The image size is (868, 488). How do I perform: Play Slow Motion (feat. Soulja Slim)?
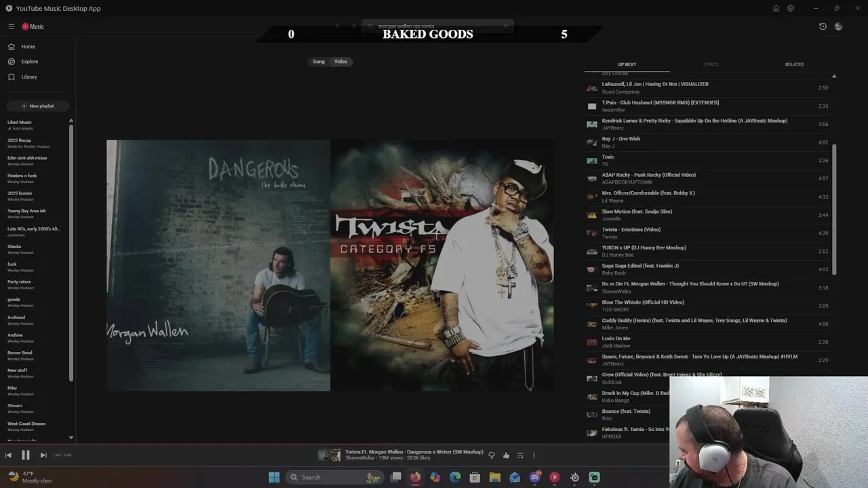[x=707, y=215]
